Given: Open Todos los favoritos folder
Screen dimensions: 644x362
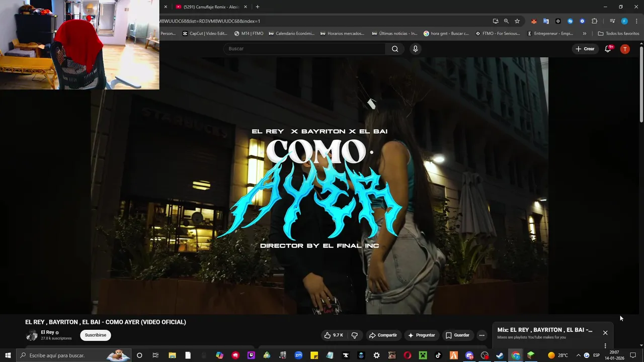Looking at the screenshot, I should click(x=618, y=34).
